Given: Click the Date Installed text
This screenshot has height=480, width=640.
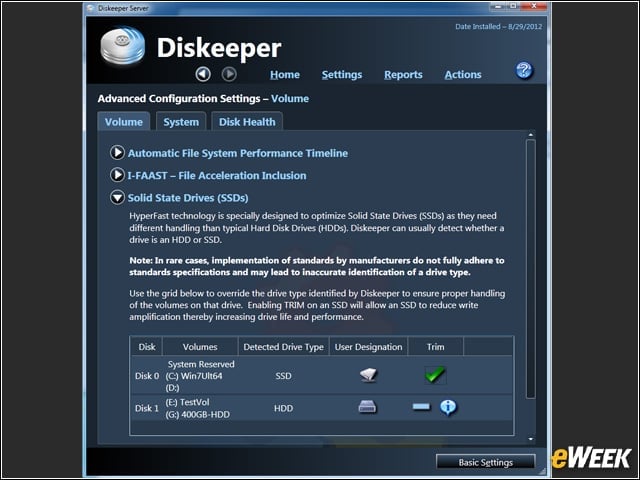Looking at the screenshot, I should coord(499,27).
